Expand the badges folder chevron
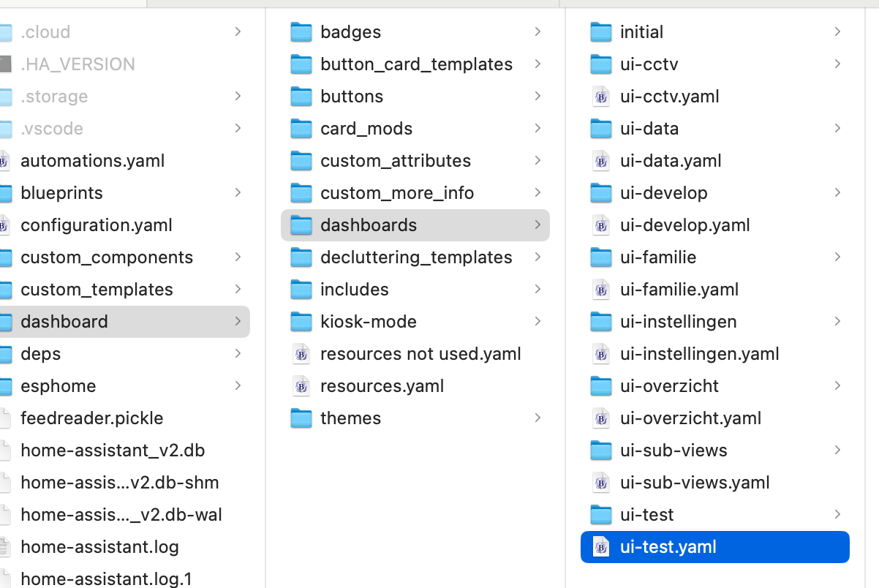This screenshot has width=879, height=588. coord(537,31)
